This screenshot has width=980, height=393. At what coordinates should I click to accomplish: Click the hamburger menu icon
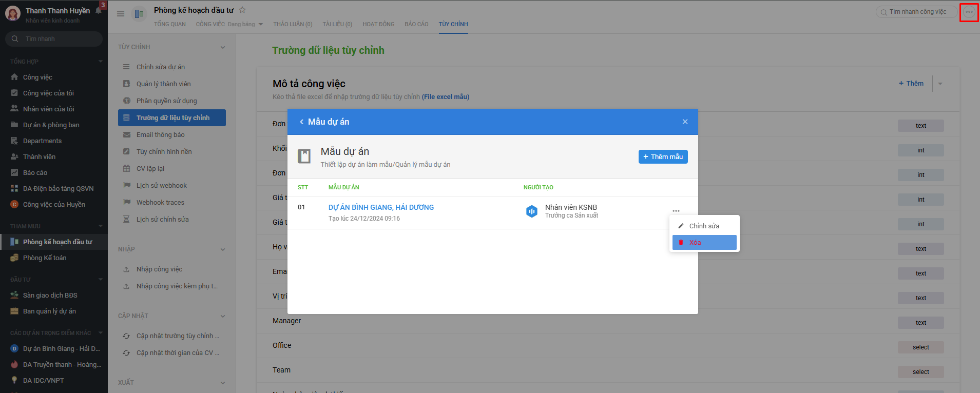[121, 14]
